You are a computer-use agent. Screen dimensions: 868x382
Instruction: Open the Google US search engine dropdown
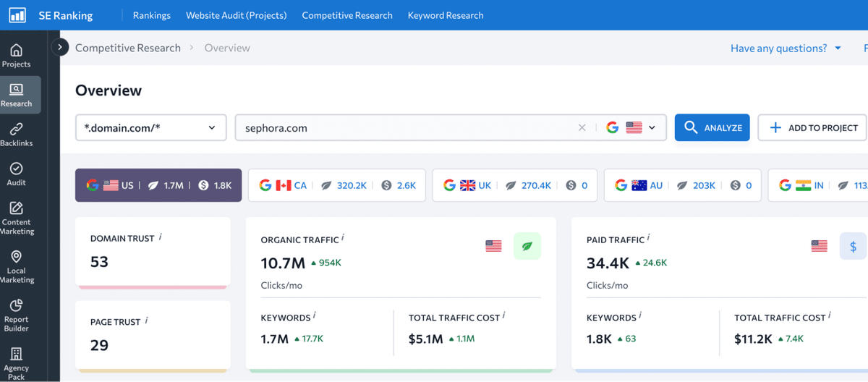(x=631, y=127)
